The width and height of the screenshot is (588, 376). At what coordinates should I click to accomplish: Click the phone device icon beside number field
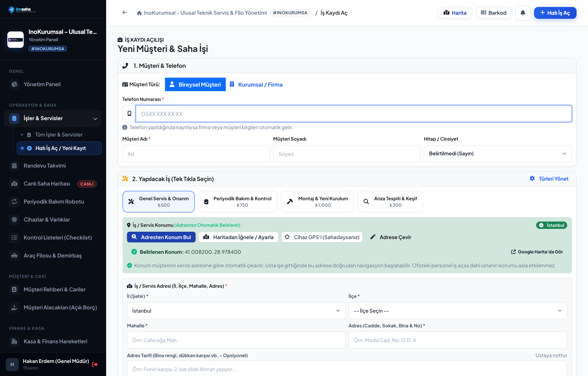129,113
